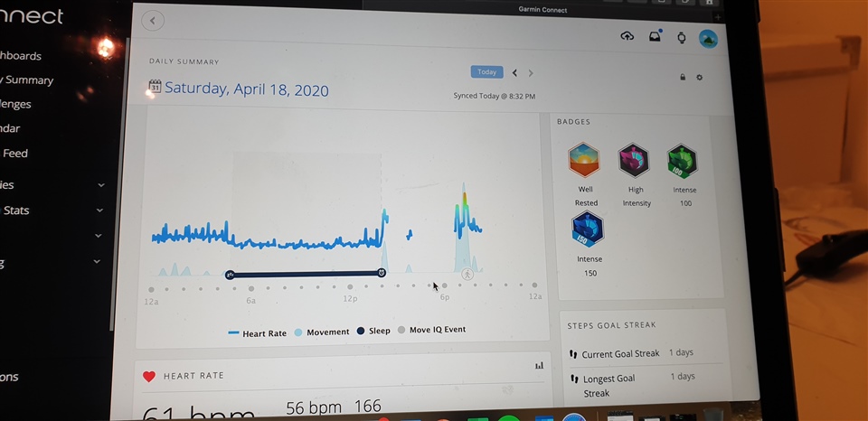The height and width of the screenshot is (421, 868).
Task: Toggle Sleep legend item
Action: coord(373,331)
